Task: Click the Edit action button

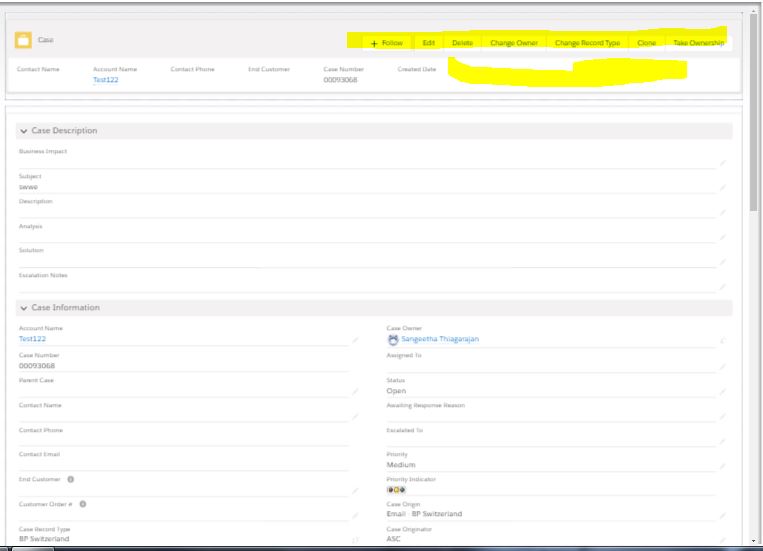Action: [x=428, y=43]
